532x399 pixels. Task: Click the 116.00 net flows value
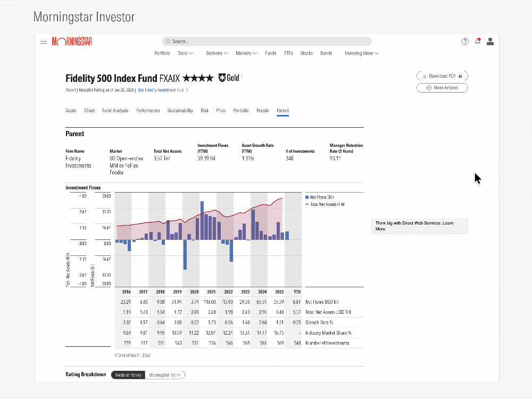coord(209,302)
